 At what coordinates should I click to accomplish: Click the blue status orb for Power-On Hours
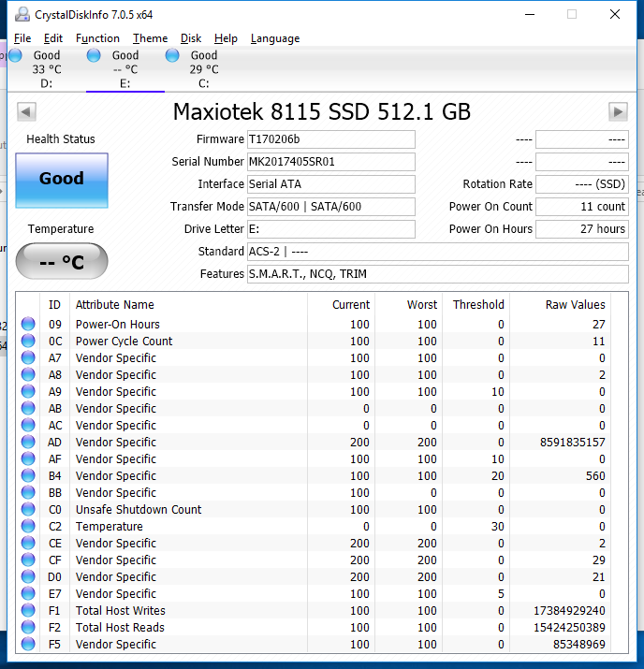click(28, 325)
